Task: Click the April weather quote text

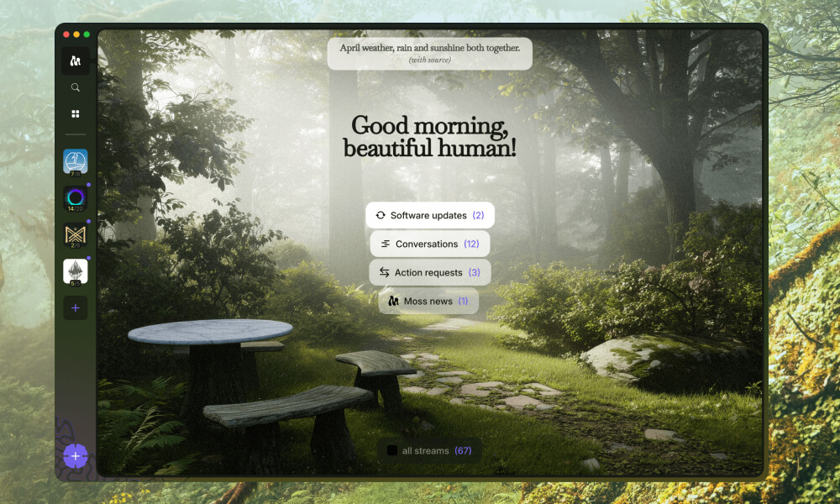Action: point(429,48)
